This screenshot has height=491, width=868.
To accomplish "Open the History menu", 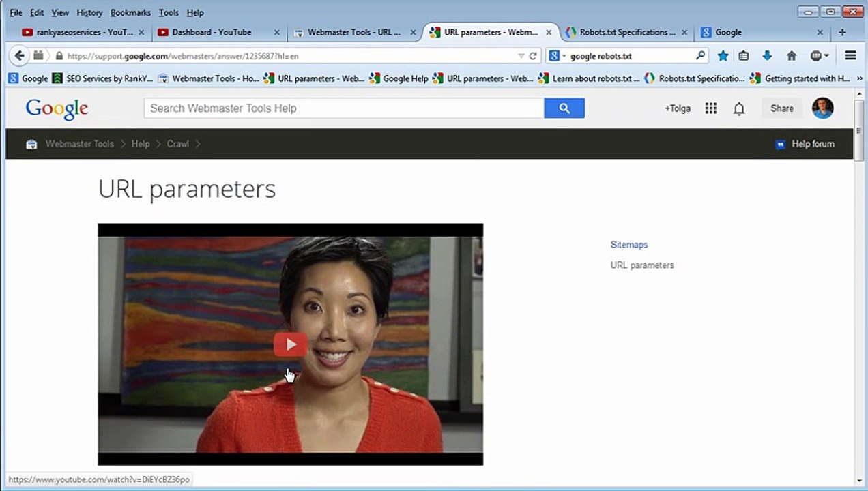I will [x=89, y=12].
